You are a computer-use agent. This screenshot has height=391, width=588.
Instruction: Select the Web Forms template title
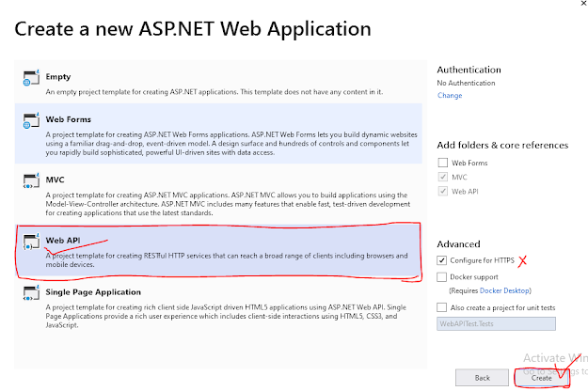coord(69,119)
